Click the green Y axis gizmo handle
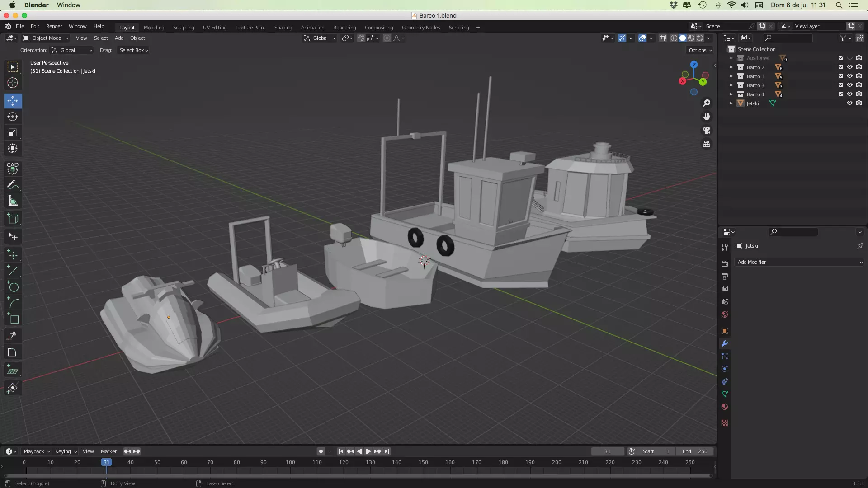This screenshot has width=868, height=488. pyautogui.click(x=703, y=82)
